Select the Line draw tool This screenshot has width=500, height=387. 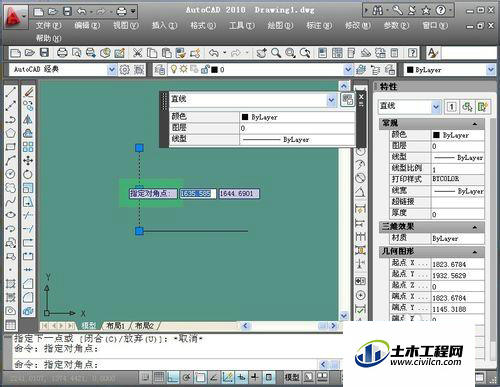11,92
